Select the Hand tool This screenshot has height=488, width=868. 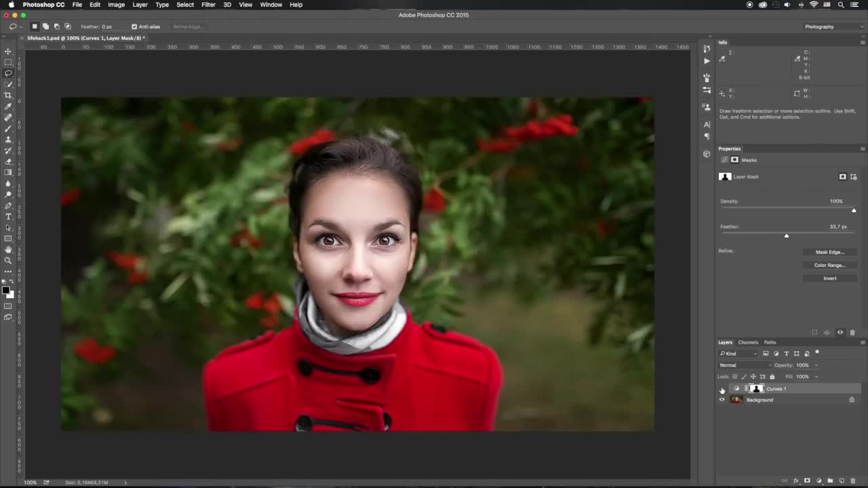(8, 249)
